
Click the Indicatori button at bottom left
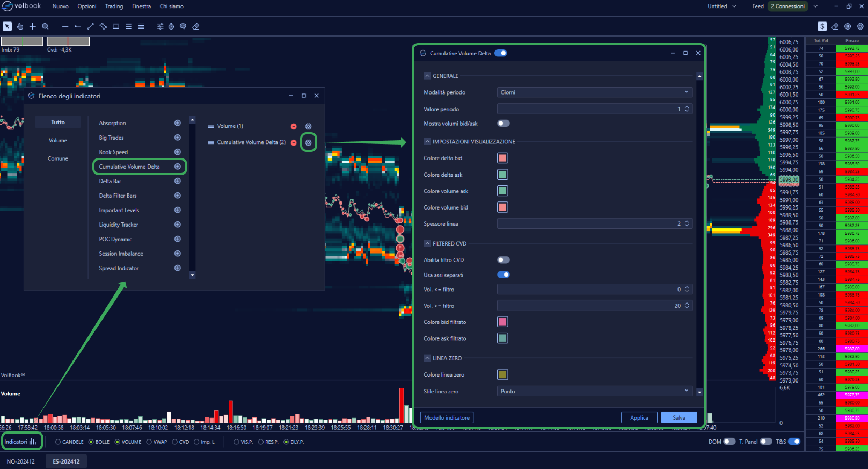point(21,442)
